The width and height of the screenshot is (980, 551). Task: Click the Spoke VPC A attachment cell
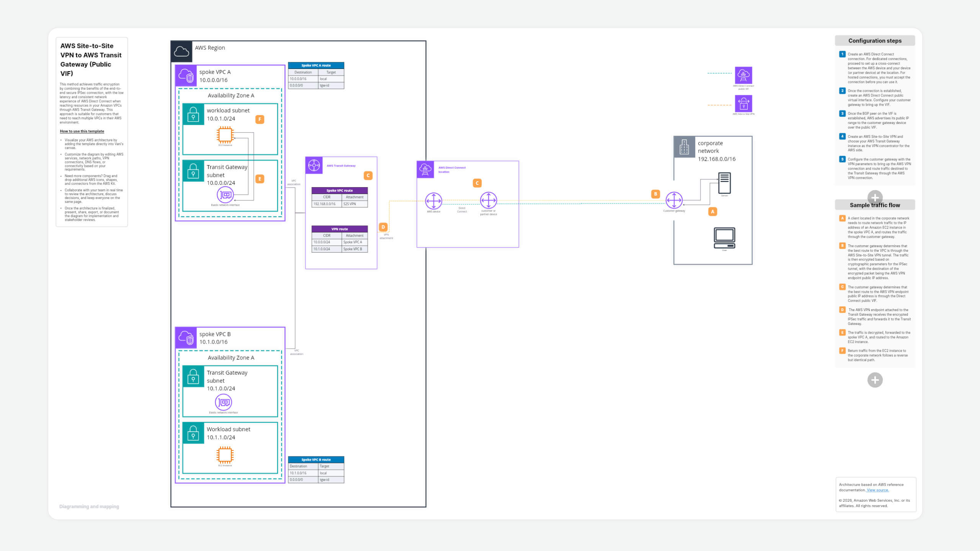pos(355,242)
